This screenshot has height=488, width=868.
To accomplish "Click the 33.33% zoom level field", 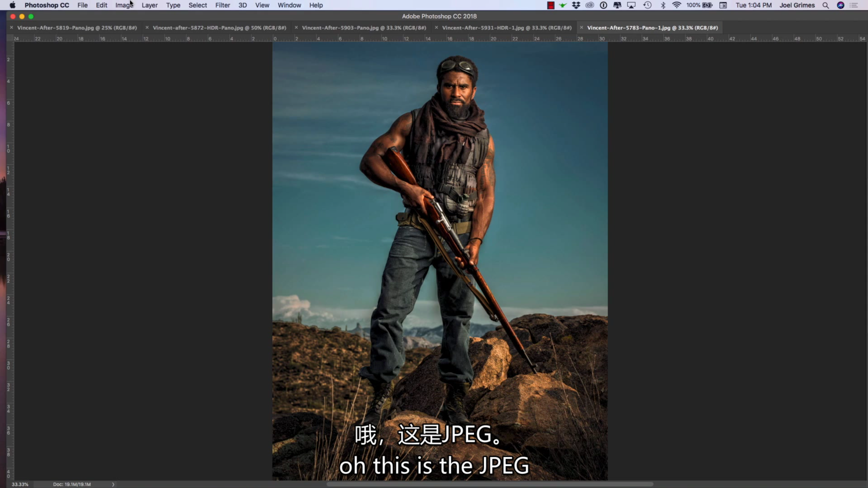I will 20,484.
